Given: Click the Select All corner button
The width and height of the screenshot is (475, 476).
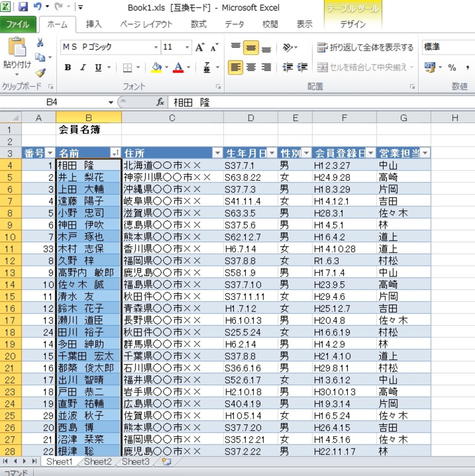Looking at the screenshot, I should pyautogui.click(x=11, y=118).
